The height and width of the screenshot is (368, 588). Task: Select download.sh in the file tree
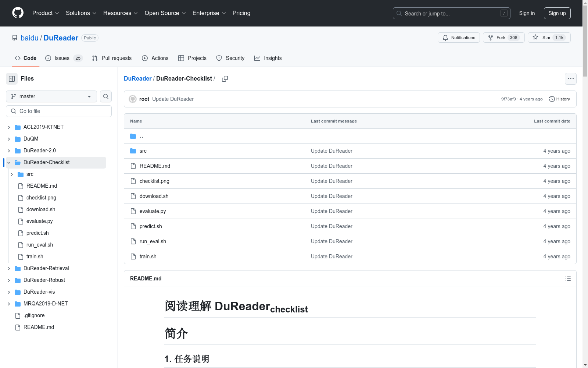[41, 209]
